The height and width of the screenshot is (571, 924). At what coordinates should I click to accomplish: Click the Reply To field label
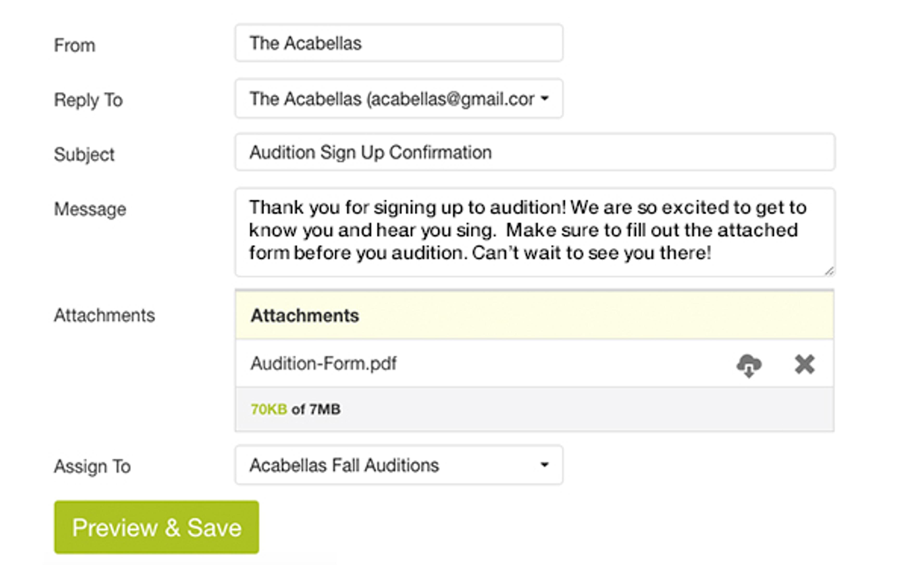tap(88, 100)
